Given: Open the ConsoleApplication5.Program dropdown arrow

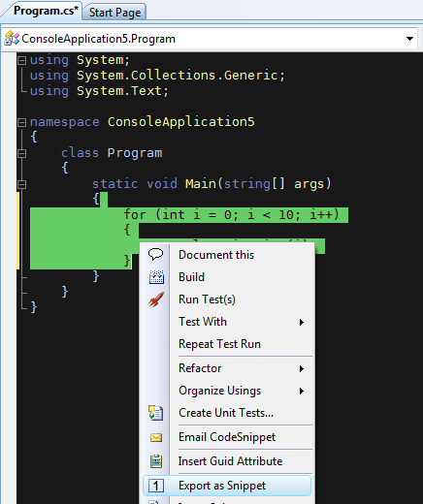Looking at the screenshot, I should click(409, 39).
